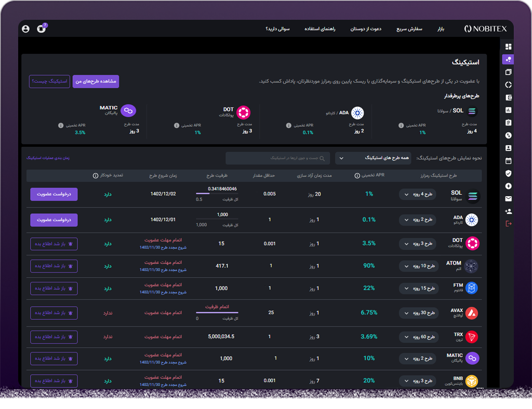Viewport: 532px width, 409px height.
Task: Click the ADA row capacity progress bar
Action: (217, 219)
